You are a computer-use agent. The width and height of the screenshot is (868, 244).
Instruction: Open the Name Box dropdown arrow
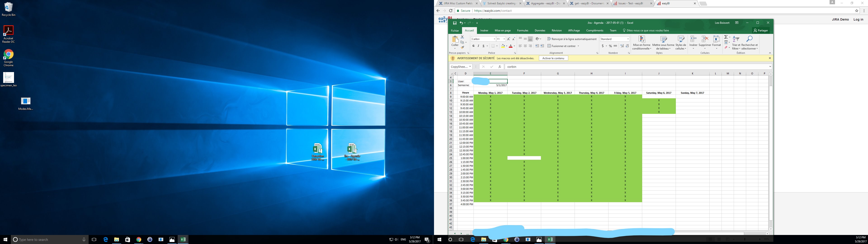tap(470, 67)
